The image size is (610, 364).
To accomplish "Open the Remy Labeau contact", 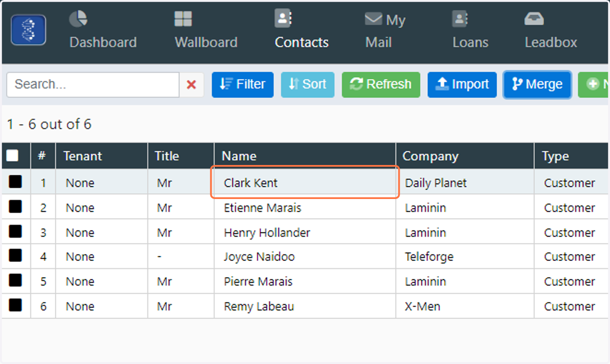I will [x=259, y=307].
